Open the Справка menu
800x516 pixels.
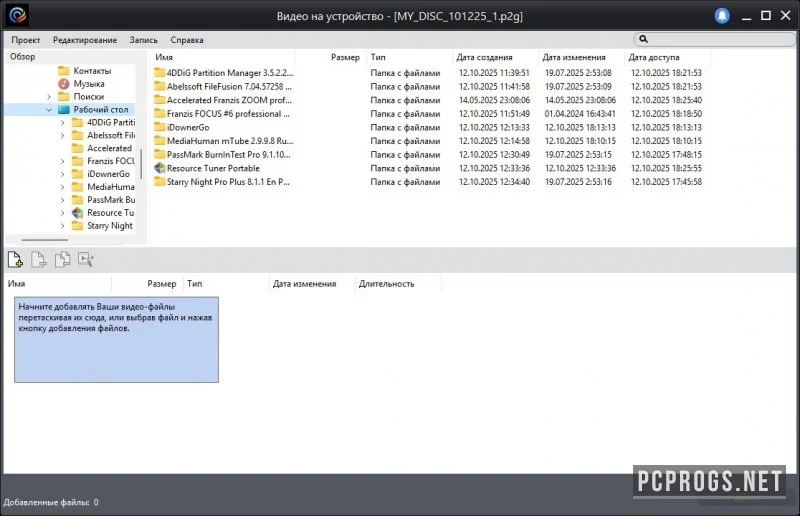point(187,40)
